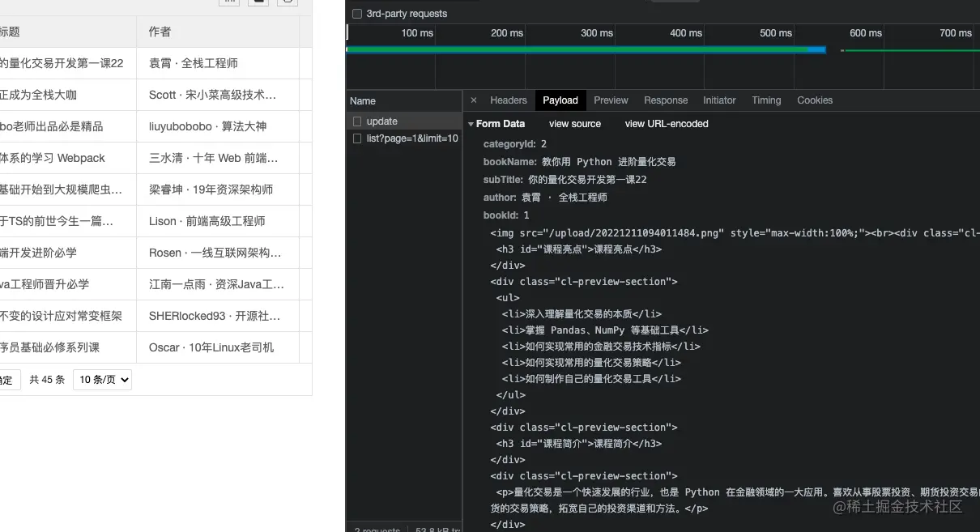This screenshot has height=532, width=980.
Task: Select the categoryId: 2 form field
Action: point(515,144)
